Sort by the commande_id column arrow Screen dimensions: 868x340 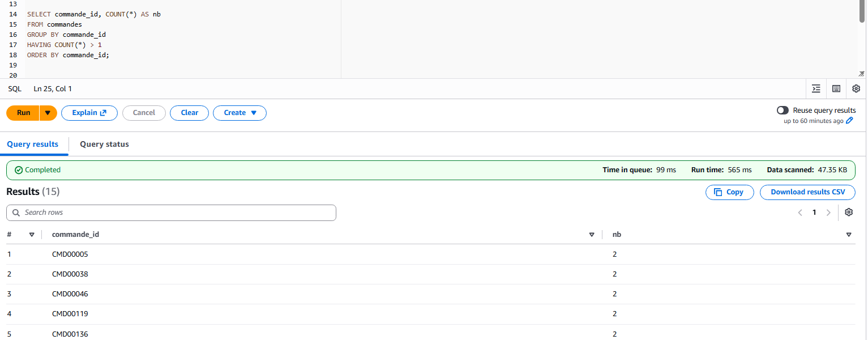(592, 235)
